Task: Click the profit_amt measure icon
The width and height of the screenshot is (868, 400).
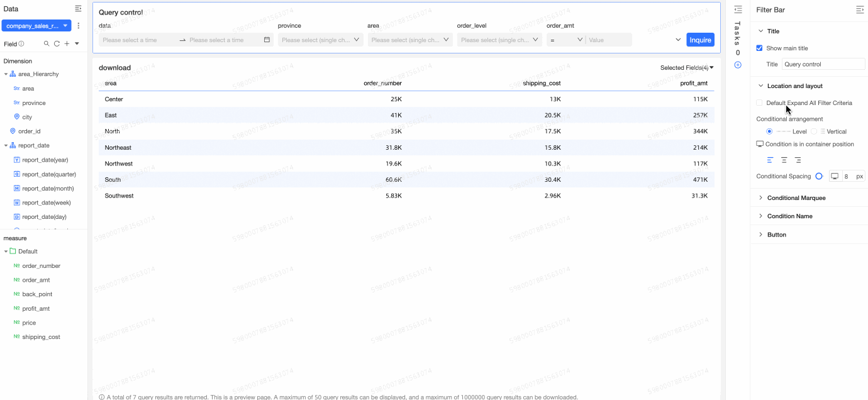Action: 16,308
